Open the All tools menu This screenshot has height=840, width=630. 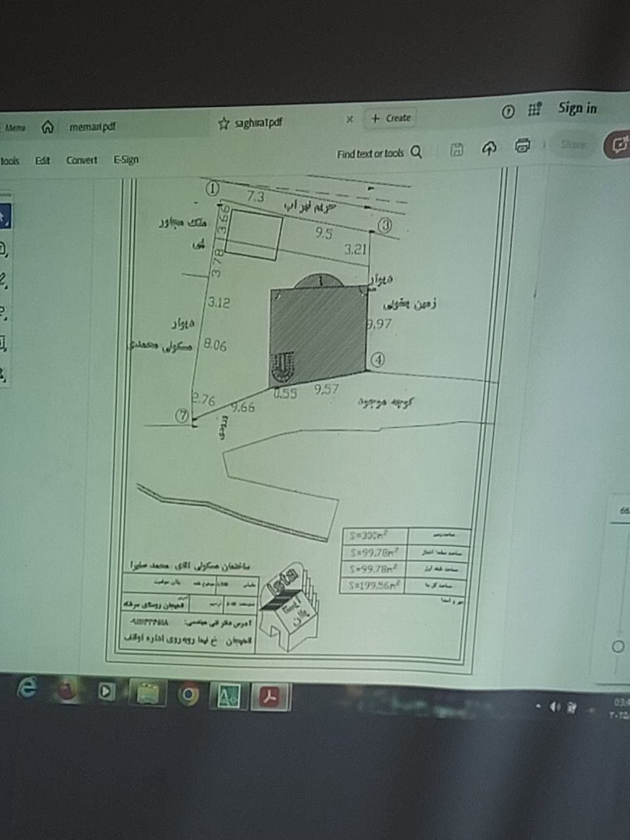[x=9, y=161]
